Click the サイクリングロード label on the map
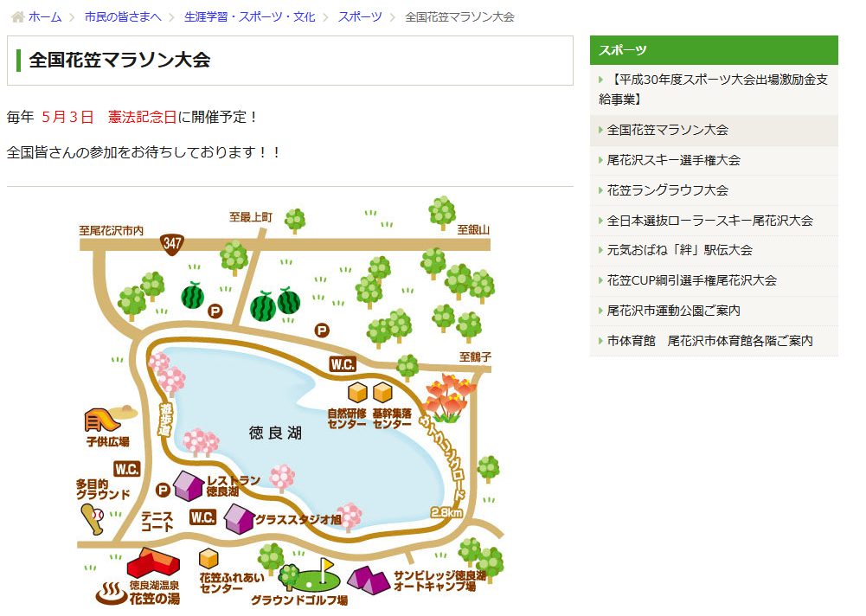Image resolution: width=866 pixels, height=616 pixels. click(x=442, y=458)
